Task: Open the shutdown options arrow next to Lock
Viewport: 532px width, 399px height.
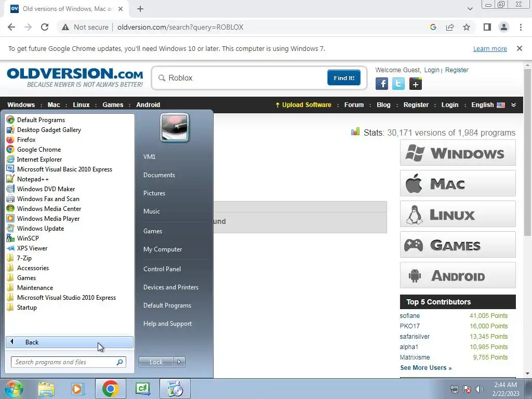Action: [179, 362]
